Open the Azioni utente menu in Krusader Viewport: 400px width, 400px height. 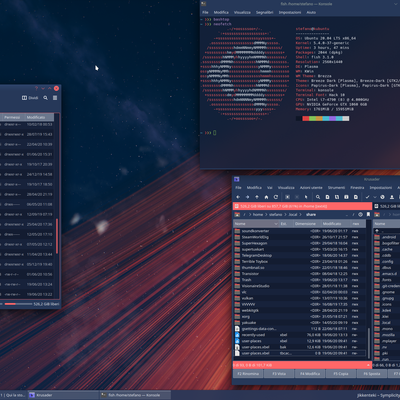[311, 188]
